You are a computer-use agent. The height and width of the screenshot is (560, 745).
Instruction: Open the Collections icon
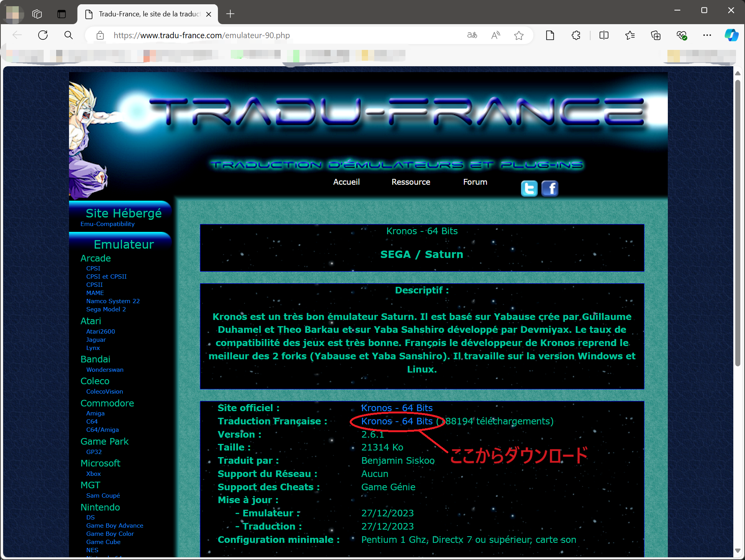[656, 35]
